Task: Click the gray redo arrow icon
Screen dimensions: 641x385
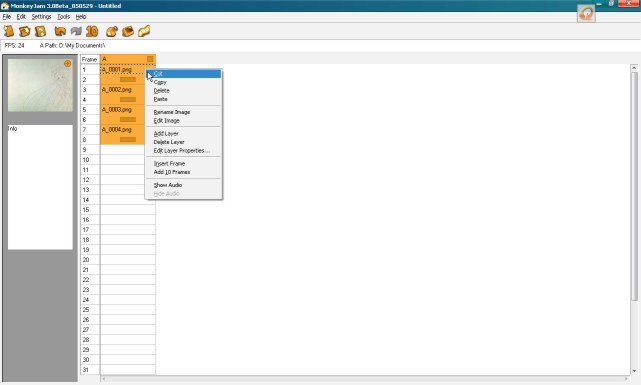Action: (x=76, y=31)
